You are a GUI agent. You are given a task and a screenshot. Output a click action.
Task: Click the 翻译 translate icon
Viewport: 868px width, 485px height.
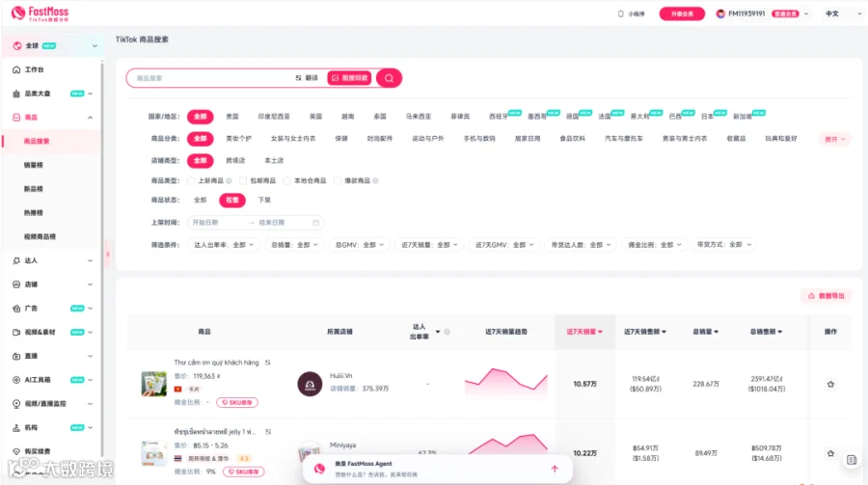click(x=299, y=78)
